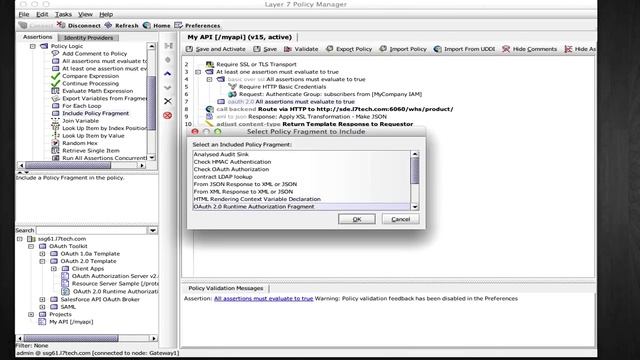This screenshot has height=360, width=640.
Task: Go to Home via toolbar icon
Action: click(147, 25)
